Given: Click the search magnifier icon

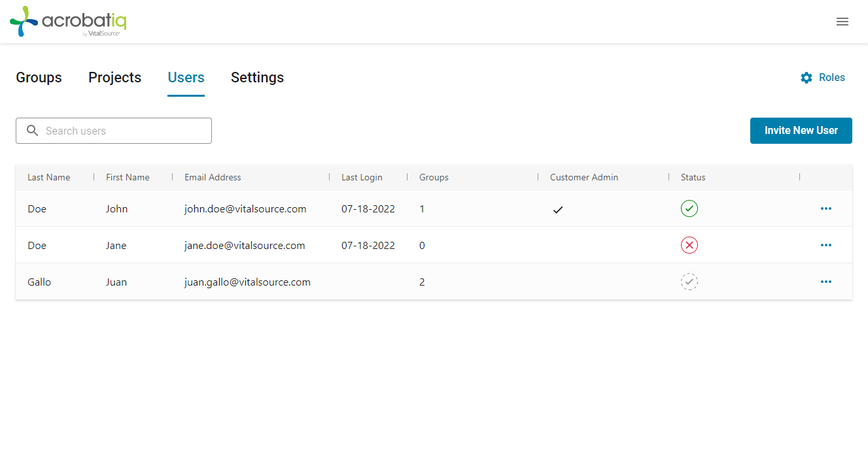Looking at the screenshot, I should point(32,130).
